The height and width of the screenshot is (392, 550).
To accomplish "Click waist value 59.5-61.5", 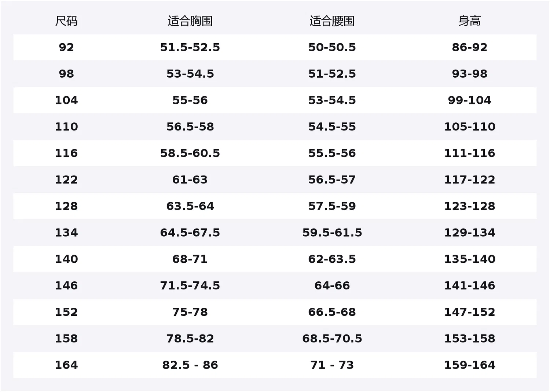I will [332, 233].
